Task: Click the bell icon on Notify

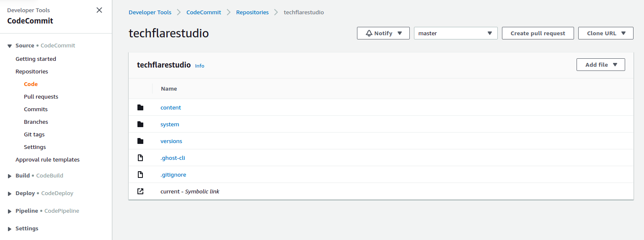Action: (x=369, y=33)
